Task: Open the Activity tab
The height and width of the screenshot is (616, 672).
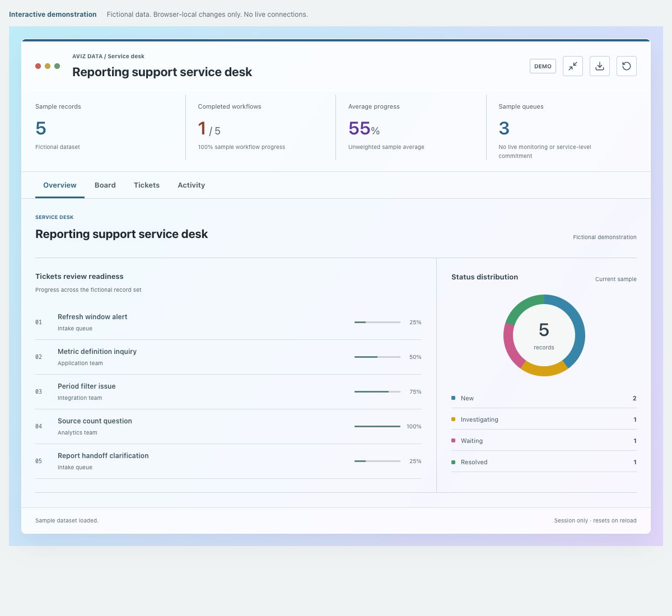Action: (192, 185)
